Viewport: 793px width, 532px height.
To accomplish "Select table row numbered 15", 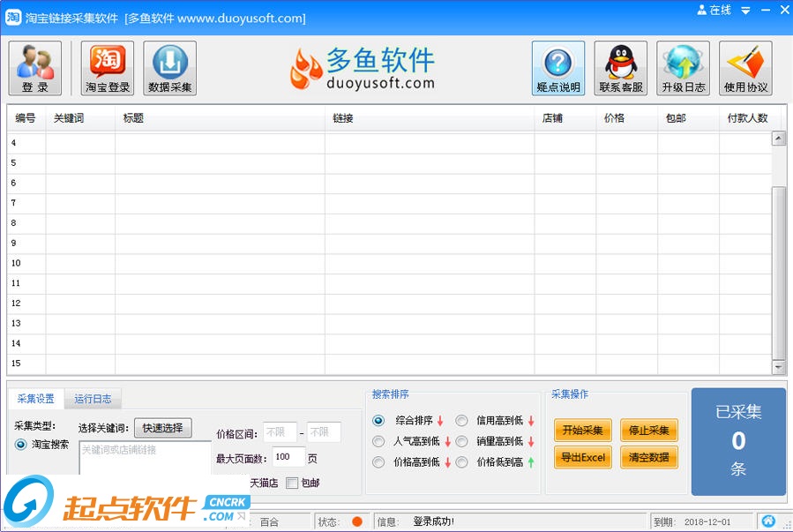I will click(x=389, y=363).
